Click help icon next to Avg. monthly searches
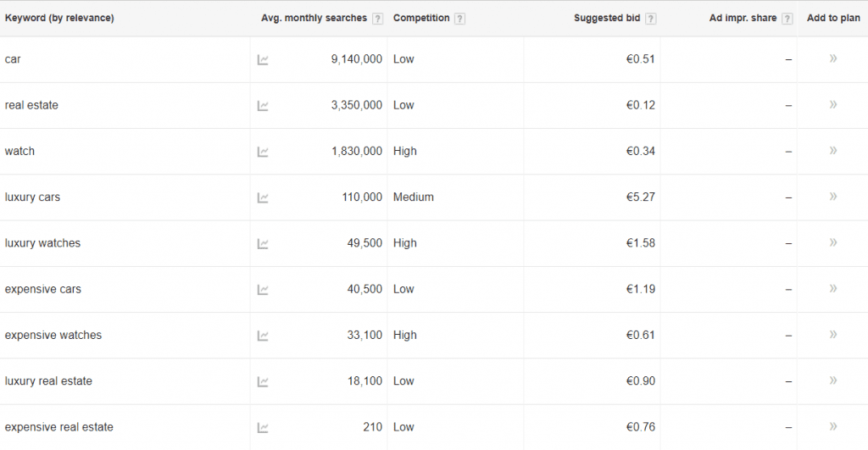This screenshot has width=868, height=450. [x=377, y=19]
